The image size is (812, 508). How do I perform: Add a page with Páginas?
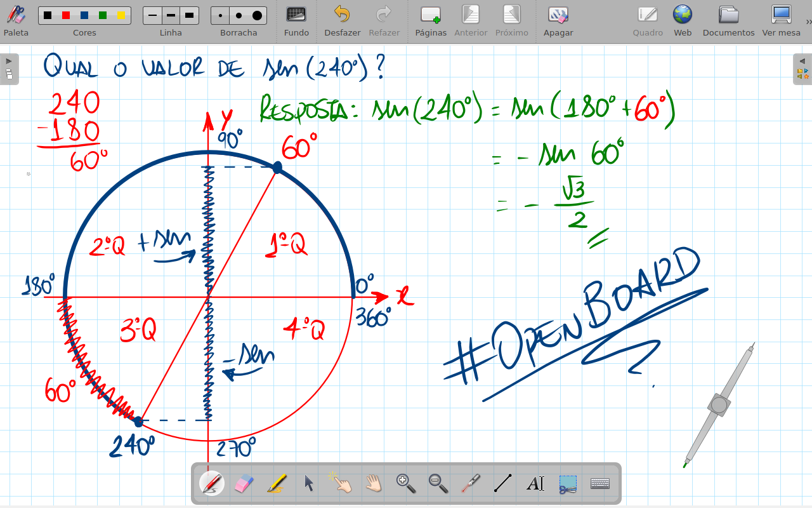(431, 21)
